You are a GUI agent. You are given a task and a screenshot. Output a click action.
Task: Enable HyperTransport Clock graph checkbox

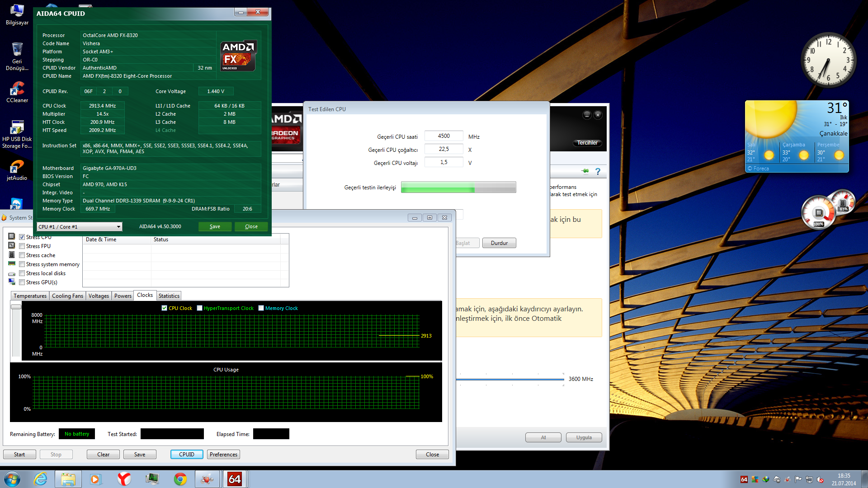(199, 308)
